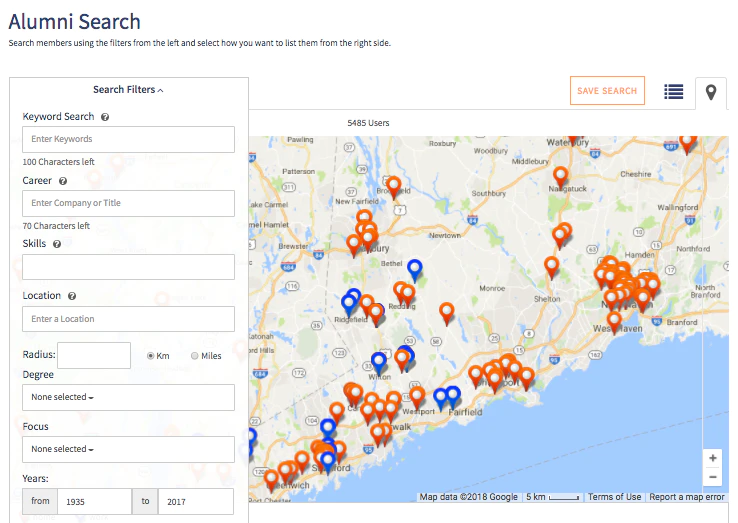Open the Degree dropdown
This screenshot has width=738, height=523.
(128, 397)
